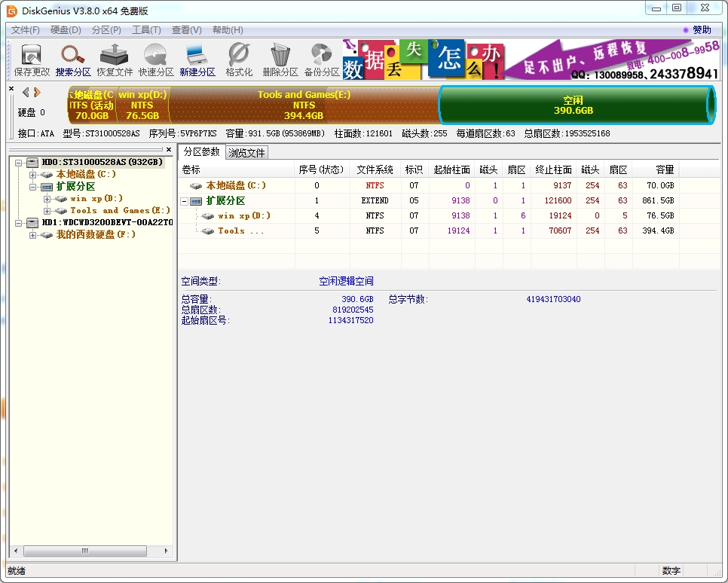Viewport: 728px width, 583px height.
Task: Open 备份分区 partition backup tool
Action: pos(322,60)
